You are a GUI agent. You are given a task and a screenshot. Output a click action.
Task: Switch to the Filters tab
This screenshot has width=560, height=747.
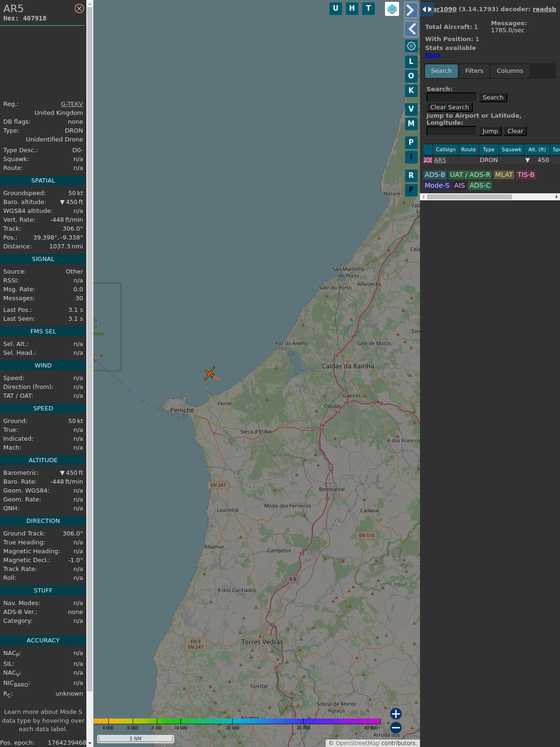474,71
